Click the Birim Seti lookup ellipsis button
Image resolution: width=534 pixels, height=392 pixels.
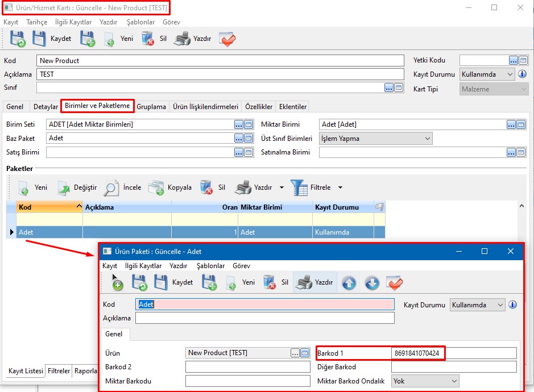(x=239, y=124)
